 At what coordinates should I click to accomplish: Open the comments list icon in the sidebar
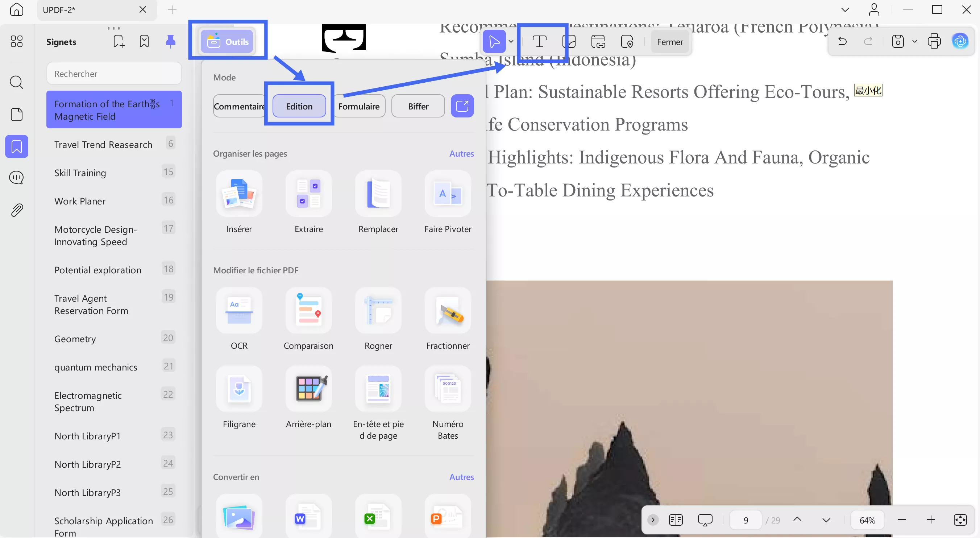[16, 178]
